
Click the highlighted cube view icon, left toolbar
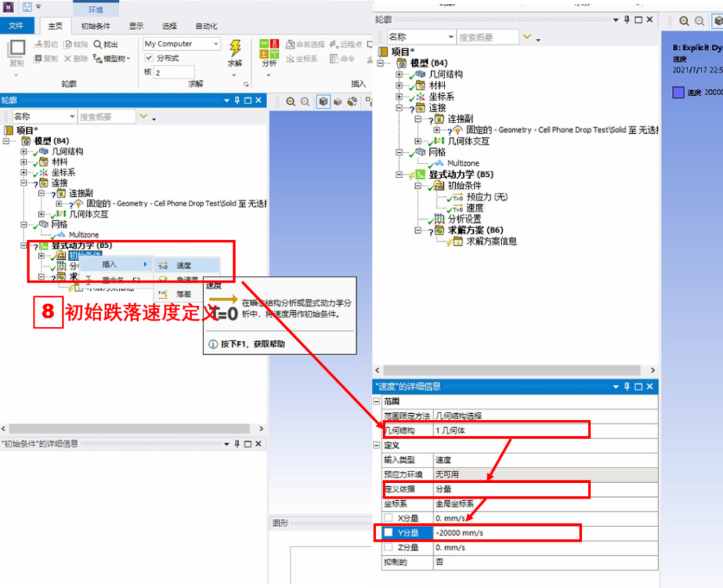[324, 101]
